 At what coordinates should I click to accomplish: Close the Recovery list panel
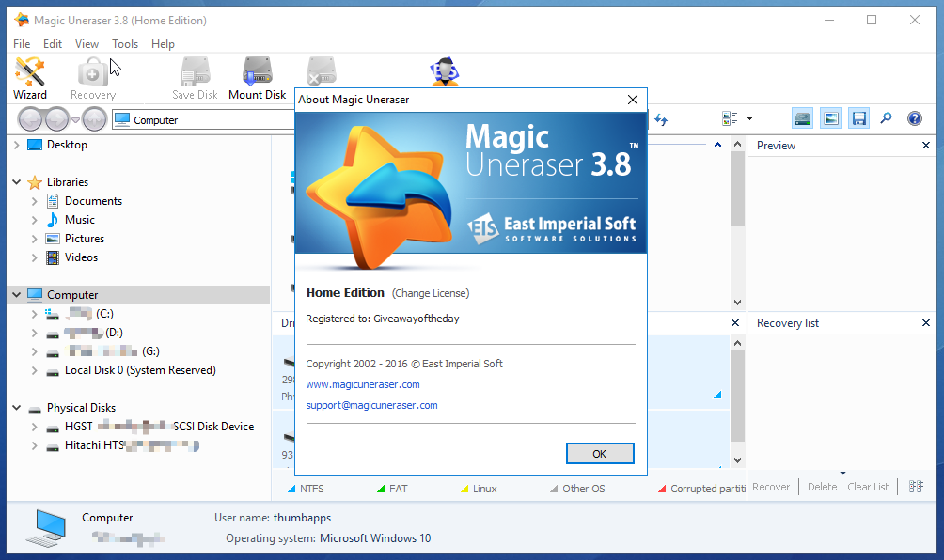926,323
